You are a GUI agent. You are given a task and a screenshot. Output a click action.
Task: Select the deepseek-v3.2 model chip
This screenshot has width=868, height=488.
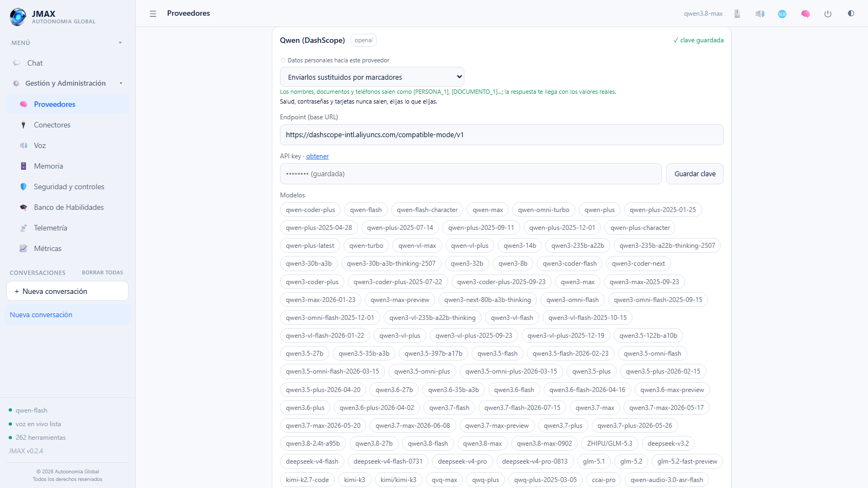pyautogui.click(x=668, y=444)
